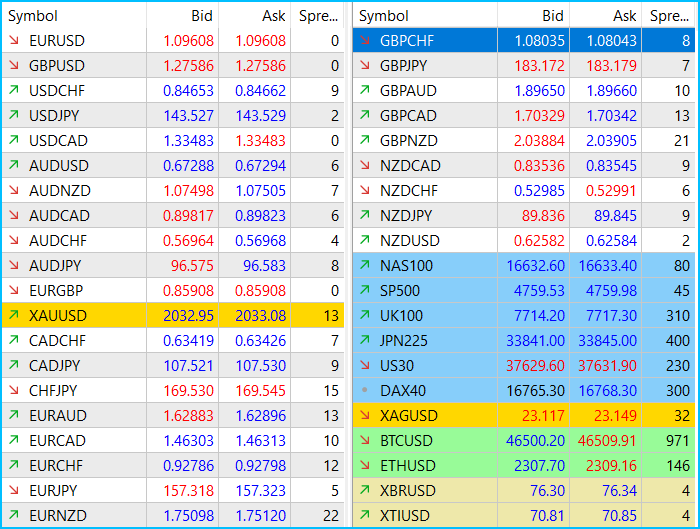Click the up arrow icon beside USDJPY
Image resolution: width=700 pixels, height=529 pixels.
click(14, 116)
